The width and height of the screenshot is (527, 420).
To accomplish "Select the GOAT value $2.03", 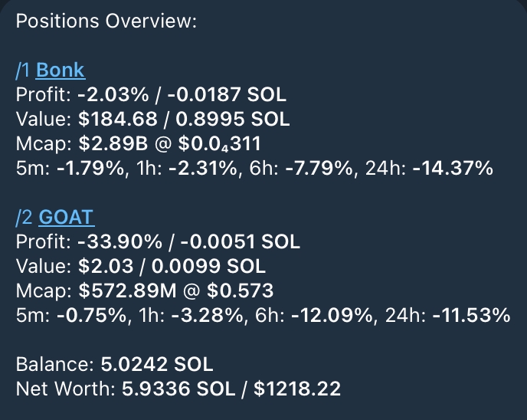I will pyautogui.click(x=97, y=267).
